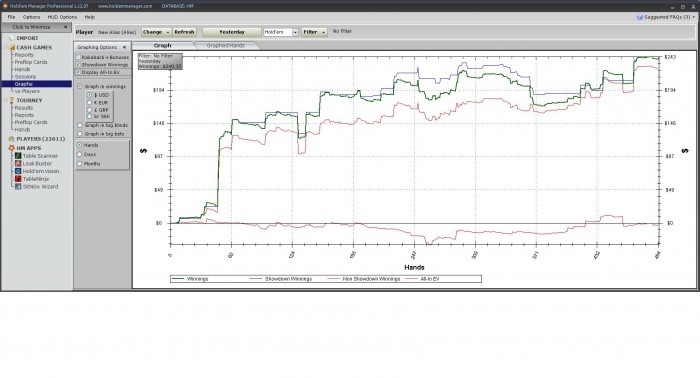The width and height of the screenshot is (700, 378).
Task: Switch to the Graphed Hands tab
Action: [x=225, y=46]
